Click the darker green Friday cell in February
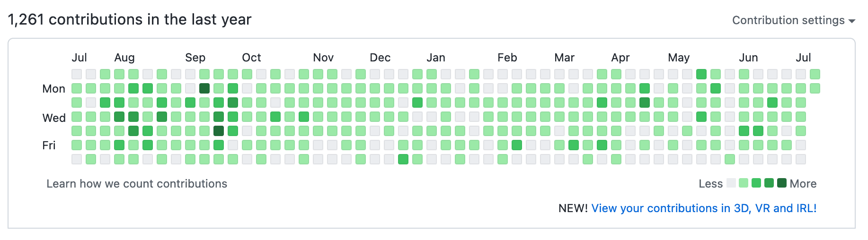Screen dimensions: 868x240 click(517, 145)
